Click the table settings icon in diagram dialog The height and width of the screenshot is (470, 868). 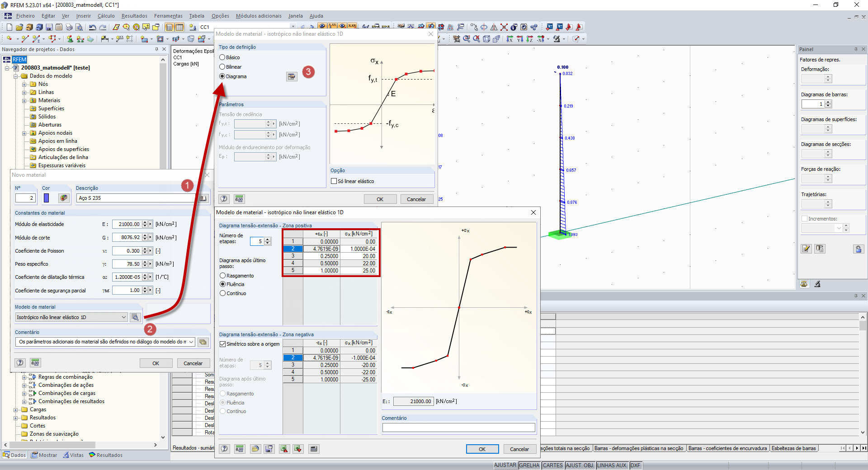(314, 449)
